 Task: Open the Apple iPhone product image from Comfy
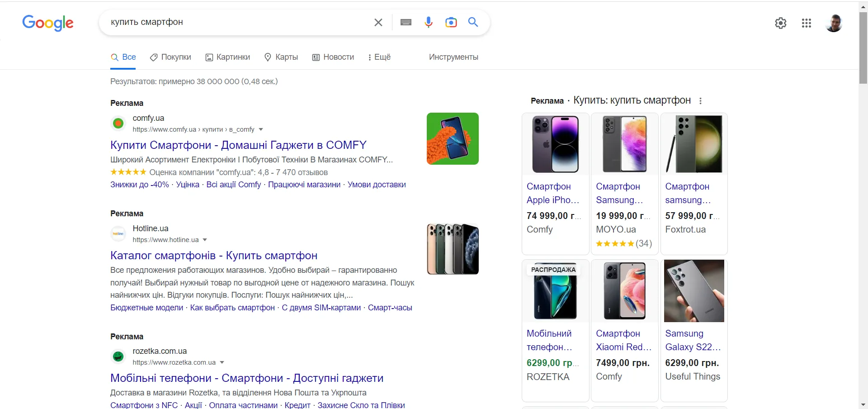pyautogui.click(x=555, y=144)
